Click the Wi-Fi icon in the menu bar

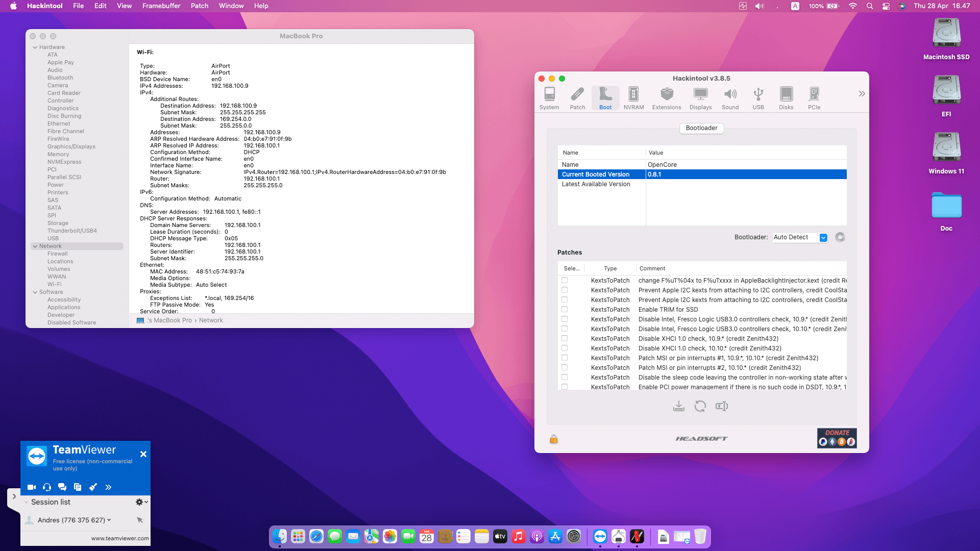coord(852,6)
